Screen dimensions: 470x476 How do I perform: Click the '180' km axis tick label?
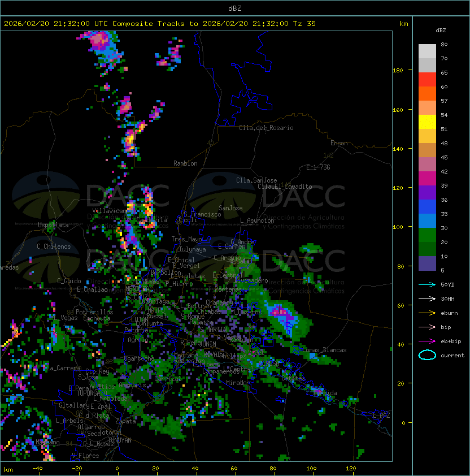(x=398, y=71)
